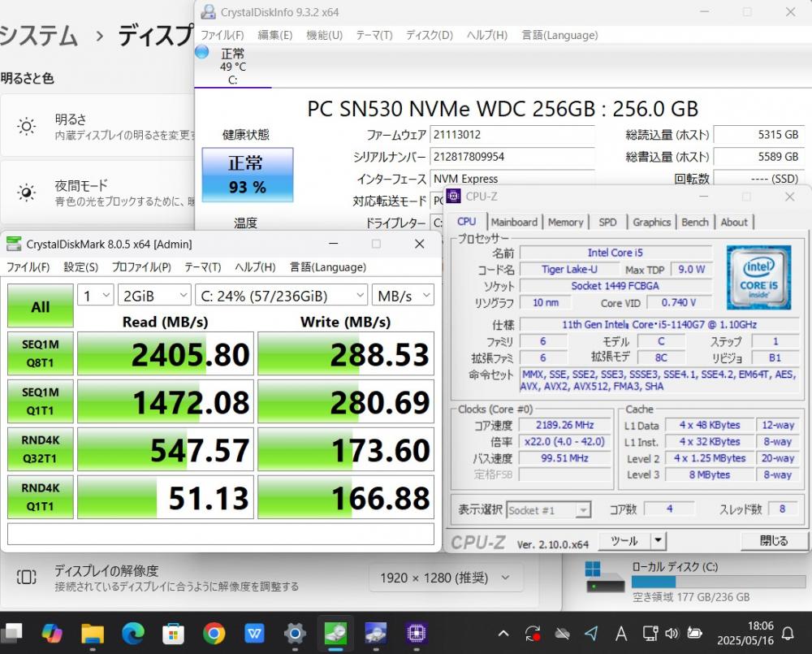This screenshot has height=654, width=812.
Task: Click the serial number field 212817809954
Action: coord(512,157)
